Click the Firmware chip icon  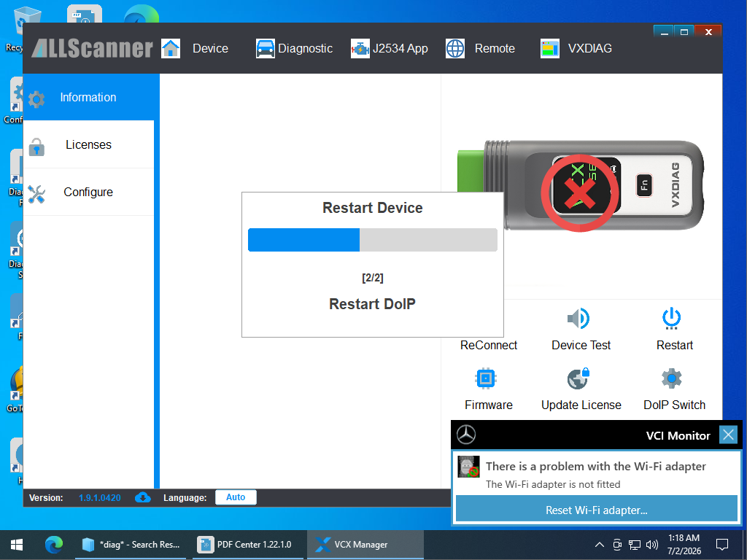486,378
